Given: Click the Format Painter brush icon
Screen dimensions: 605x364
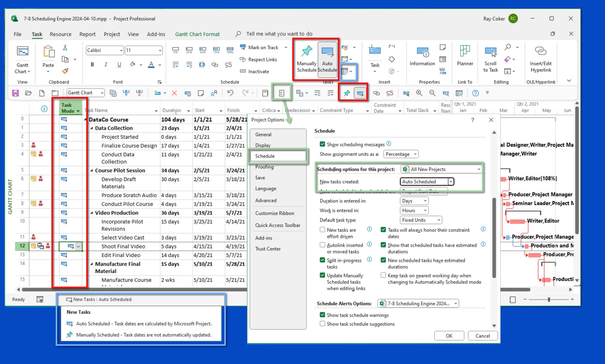Looking at the screenshot, I should point(65,71).
